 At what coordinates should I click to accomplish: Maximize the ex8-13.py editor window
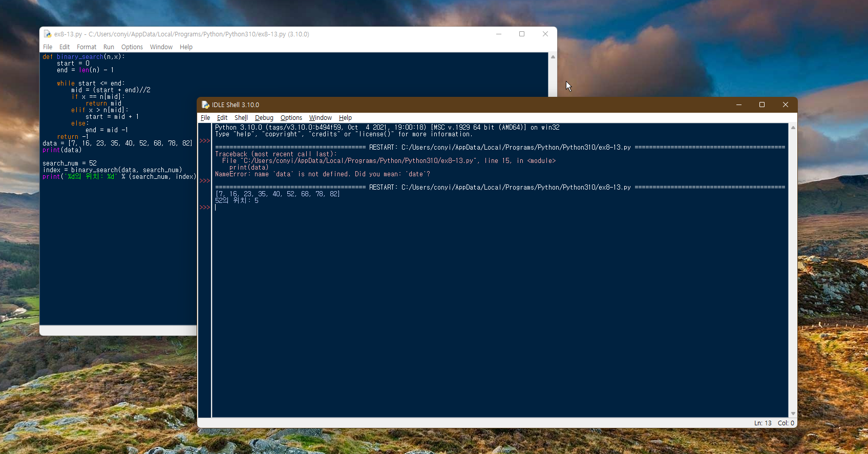[x=522, y=34]
